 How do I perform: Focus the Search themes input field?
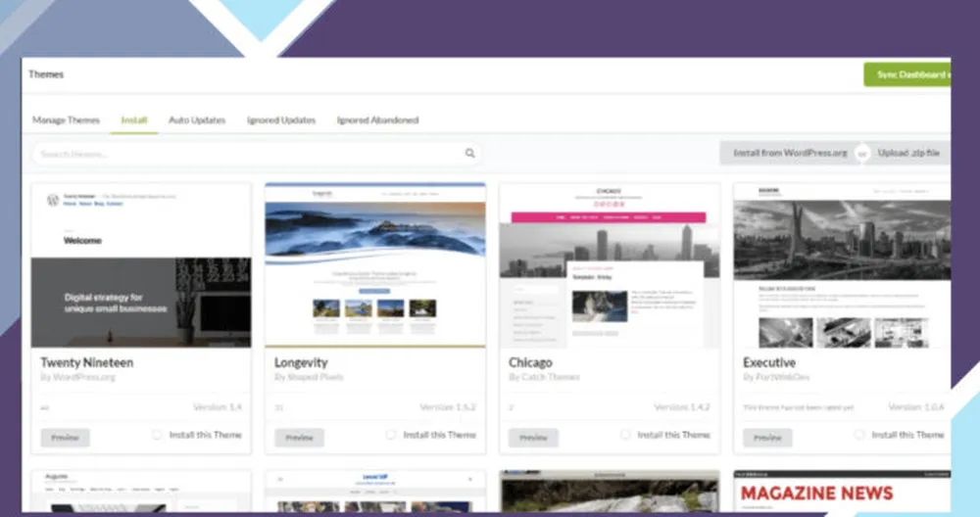pos(245,154)
